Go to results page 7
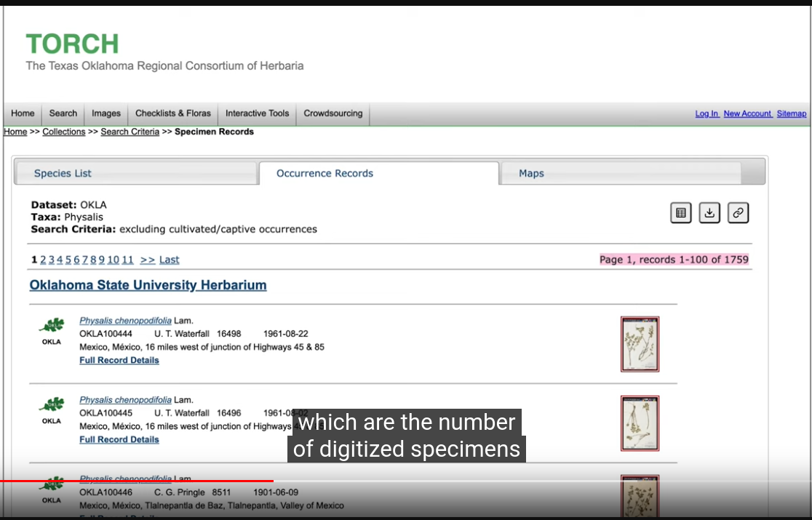812x520 pixels. coord(85,260)
